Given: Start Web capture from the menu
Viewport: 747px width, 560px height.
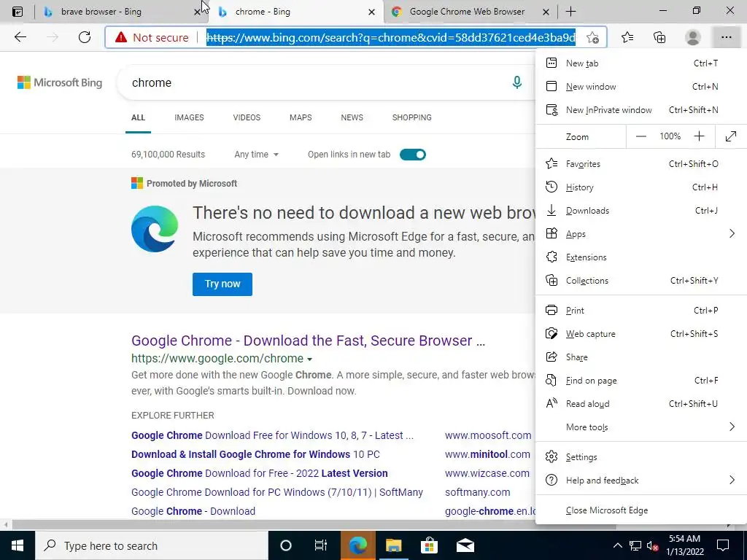Looking at the screenshot, I should [641, 334].
